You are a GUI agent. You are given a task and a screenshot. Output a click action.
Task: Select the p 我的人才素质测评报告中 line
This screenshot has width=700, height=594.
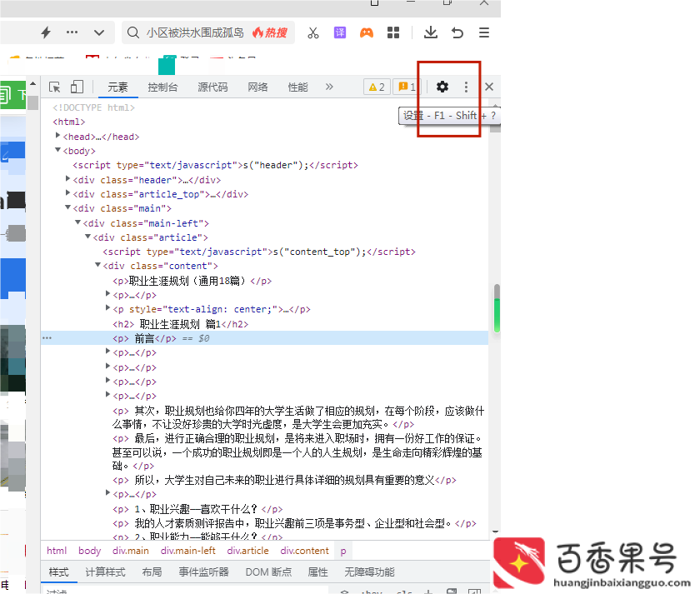(295, 523)
